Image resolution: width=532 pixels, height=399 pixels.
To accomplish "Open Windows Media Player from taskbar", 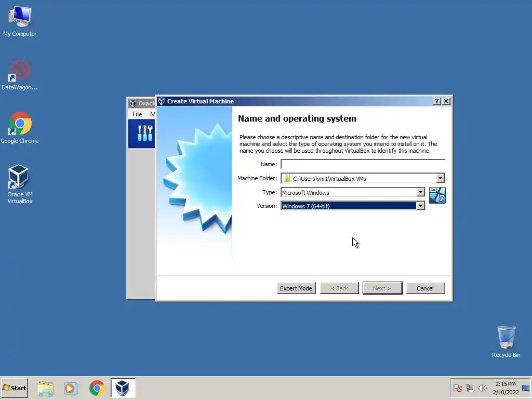I will (x=71, y=388).
